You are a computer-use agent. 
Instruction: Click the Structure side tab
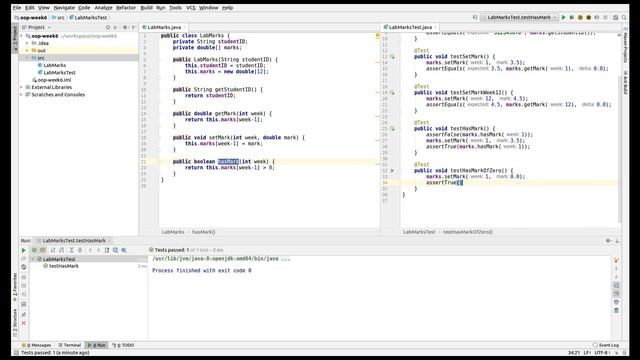tap(15, 322)
